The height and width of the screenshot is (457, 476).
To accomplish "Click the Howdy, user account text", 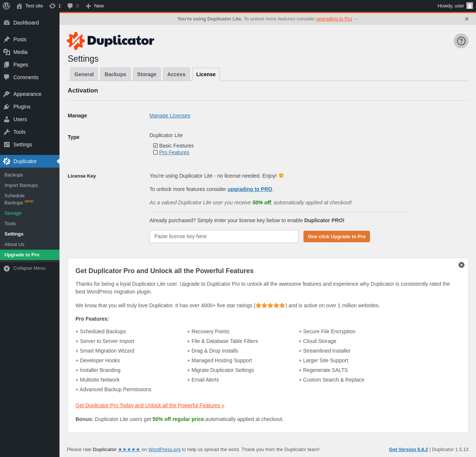I will click(451, 6).
